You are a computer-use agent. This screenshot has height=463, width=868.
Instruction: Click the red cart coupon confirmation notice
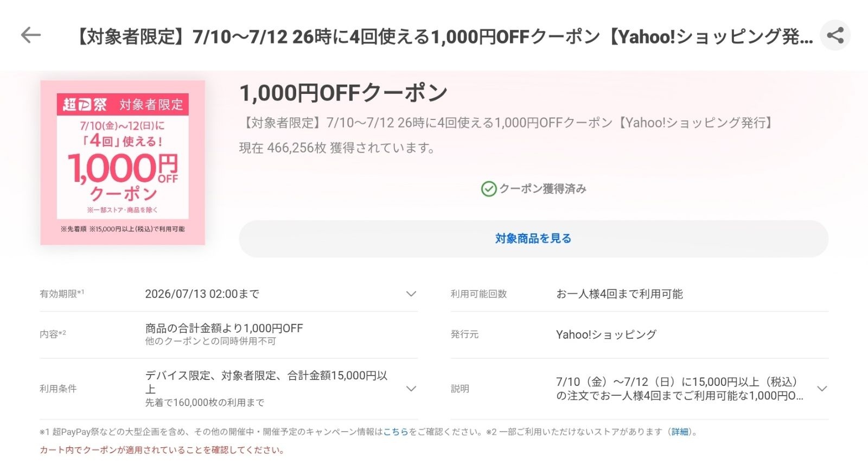(162, 450)
